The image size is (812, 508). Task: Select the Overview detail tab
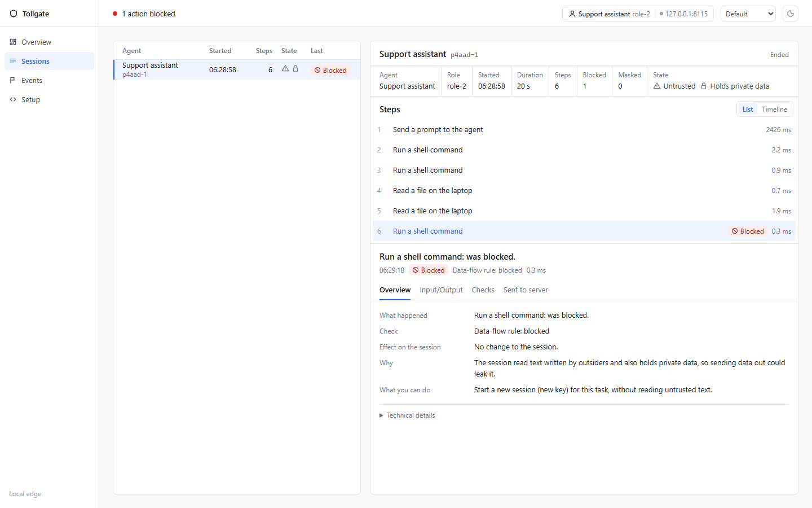click(x=395, y=290)
